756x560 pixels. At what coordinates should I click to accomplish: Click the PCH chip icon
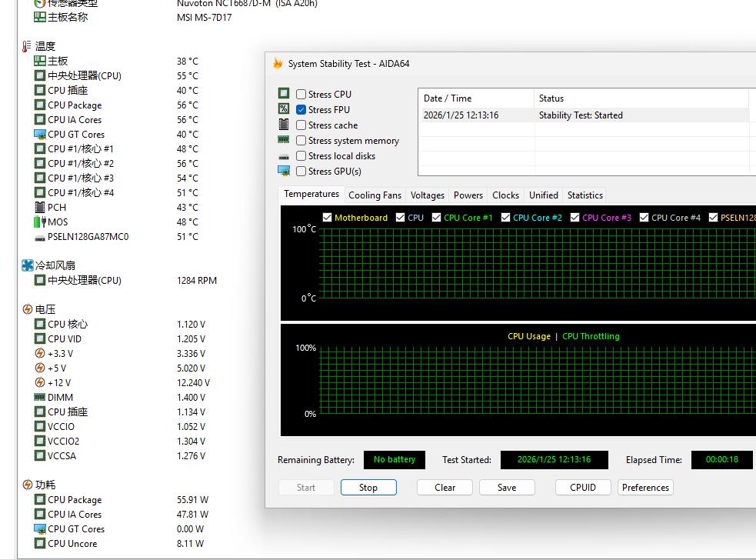click(x=40, y=207)
